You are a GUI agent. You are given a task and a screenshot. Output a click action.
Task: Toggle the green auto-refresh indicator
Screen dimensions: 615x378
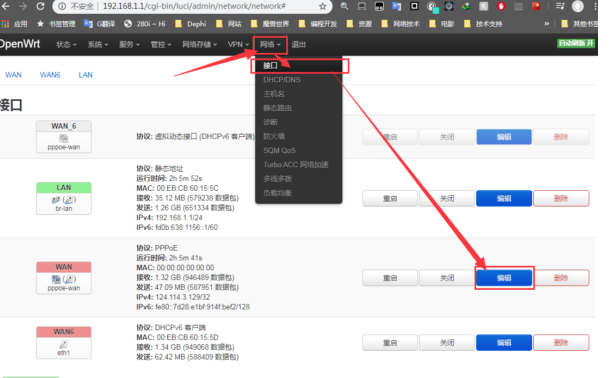576,43
